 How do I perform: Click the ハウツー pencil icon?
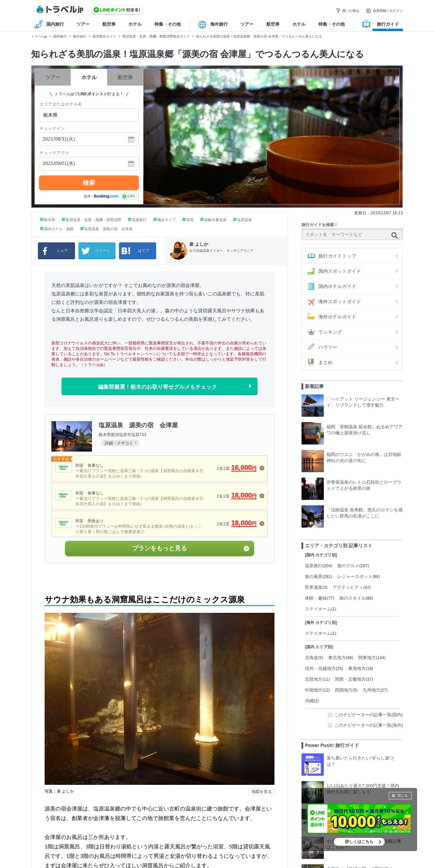click(311, 347)
